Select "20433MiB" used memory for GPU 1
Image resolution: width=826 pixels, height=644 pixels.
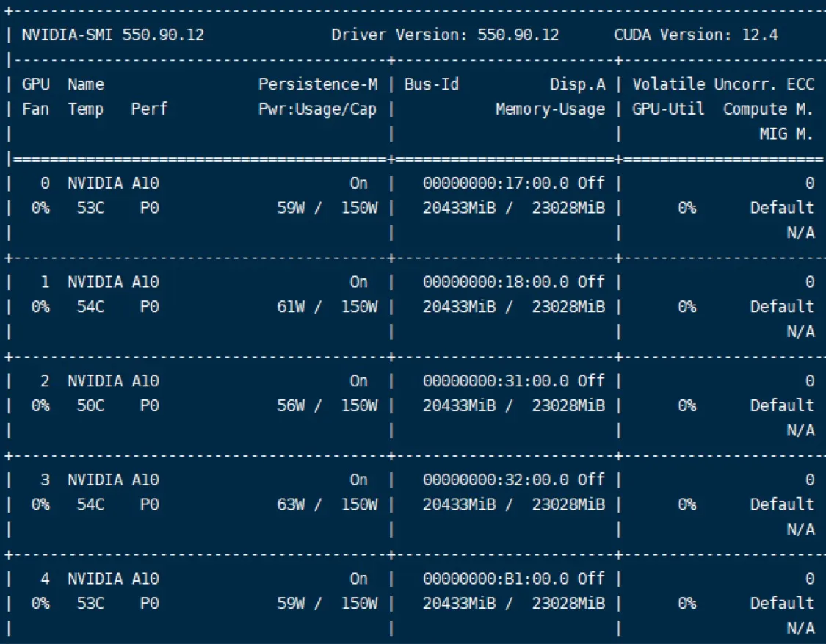click(460, 307)
